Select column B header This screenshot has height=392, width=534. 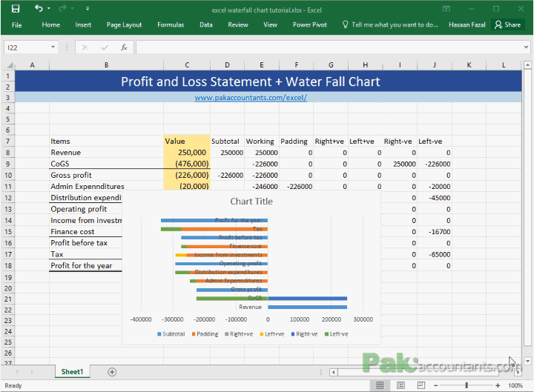point(106,65)
